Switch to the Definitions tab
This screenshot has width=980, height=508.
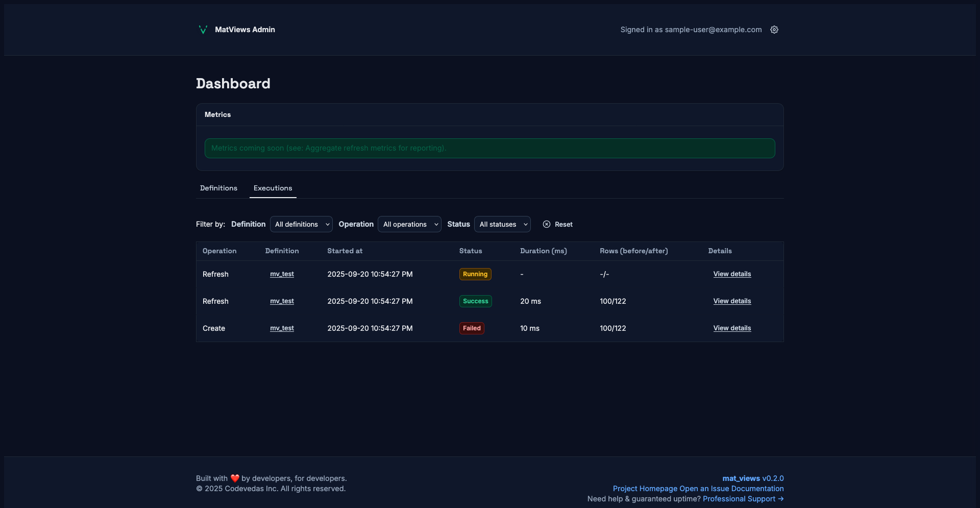point(218,188)
